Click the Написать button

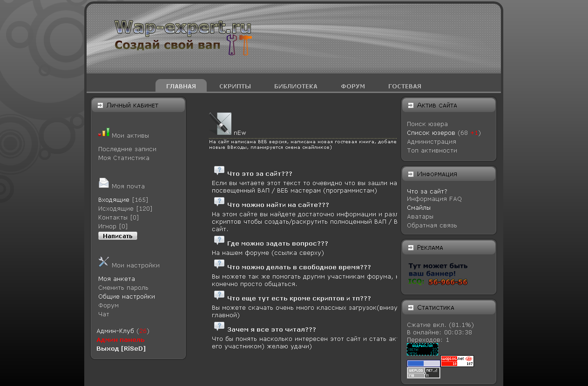pos(118,236)
